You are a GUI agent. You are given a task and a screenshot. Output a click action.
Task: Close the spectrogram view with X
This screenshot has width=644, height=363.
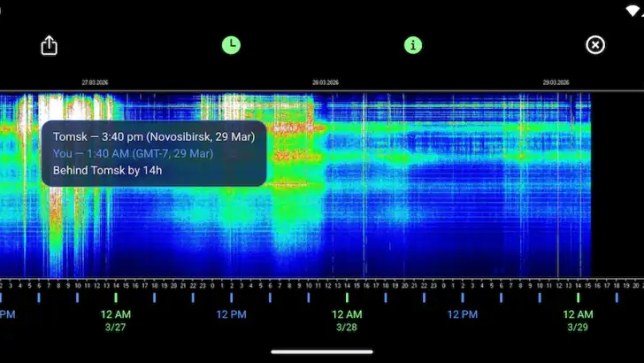595,45
